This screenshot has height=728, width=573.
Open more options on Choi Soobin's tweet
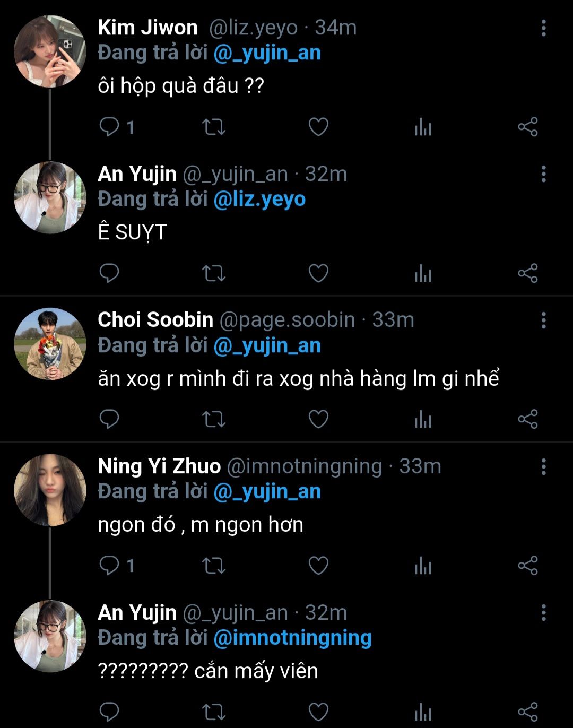(x=543, y=320)
